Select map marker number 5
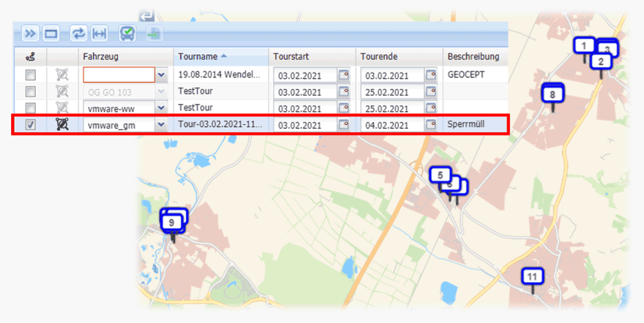Viewport: 644px width, 323px height. [x=441, y=175]
